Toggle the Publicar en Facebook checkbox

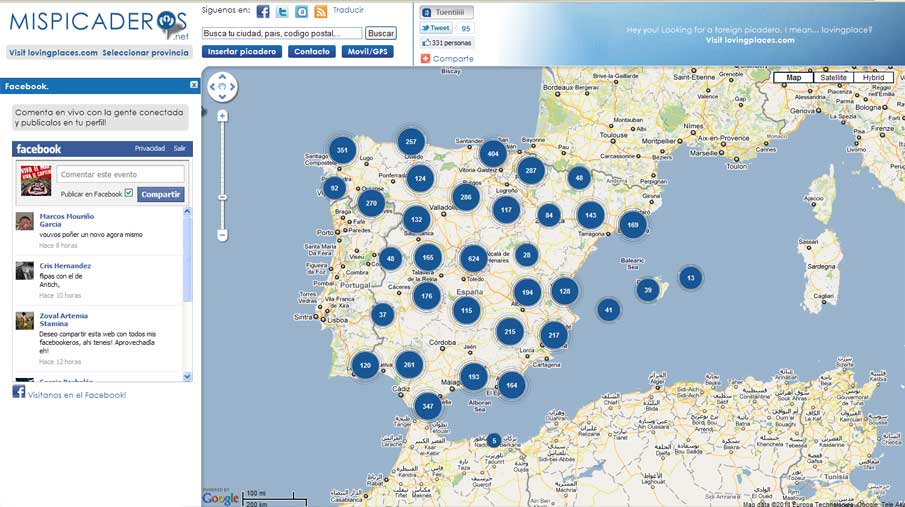point(129,193)
